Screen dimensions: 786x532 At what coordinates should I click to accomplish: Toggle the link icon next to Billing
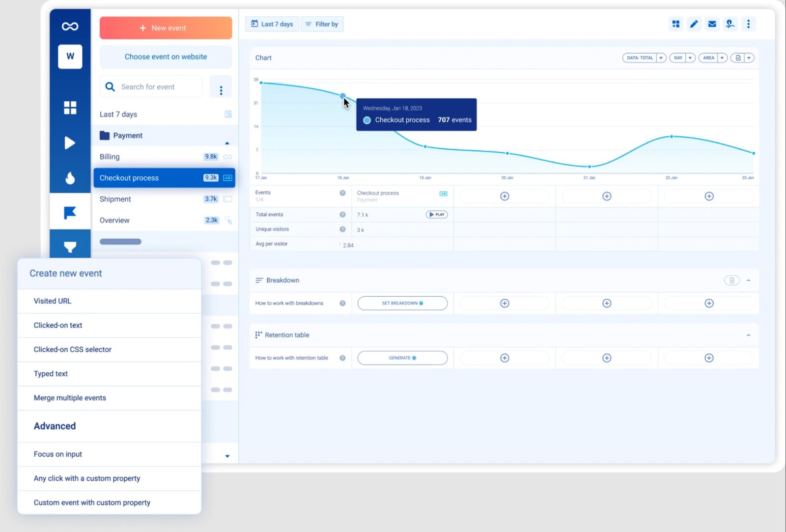click(227, 156)
